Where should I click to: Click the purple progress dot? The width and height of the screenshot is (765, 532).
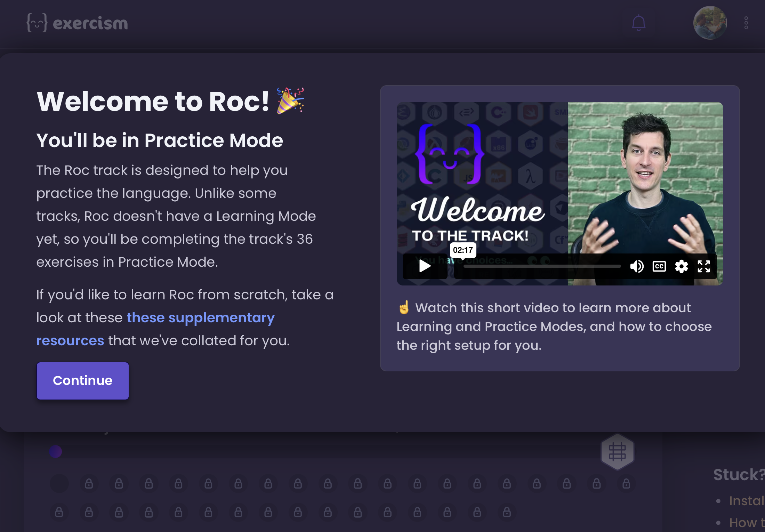[x=56, y=452]
